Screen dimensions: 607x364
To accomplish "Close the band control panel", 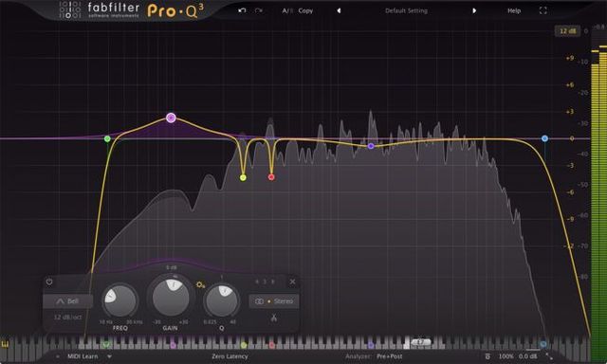I will (x=293, y=282).
